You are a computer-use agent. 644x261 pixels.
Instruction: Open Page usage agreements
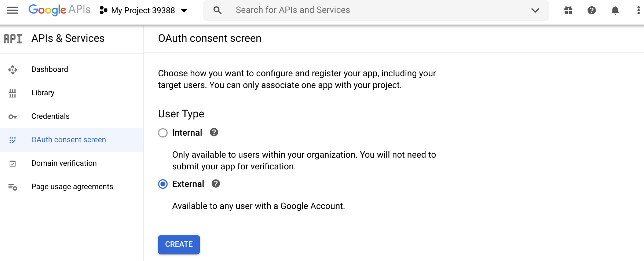(72, 187)
